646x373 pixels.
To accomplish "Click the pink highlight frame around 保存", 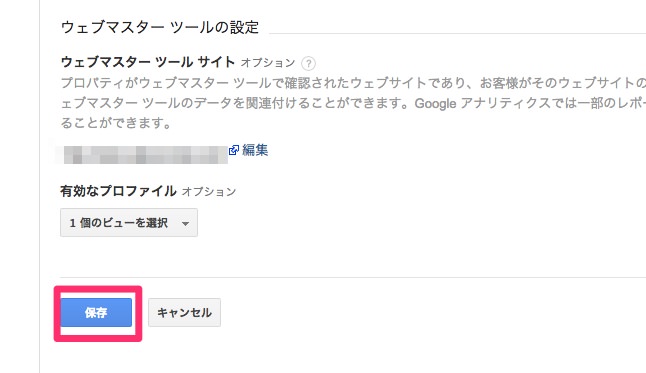I will tap(98, 314).
